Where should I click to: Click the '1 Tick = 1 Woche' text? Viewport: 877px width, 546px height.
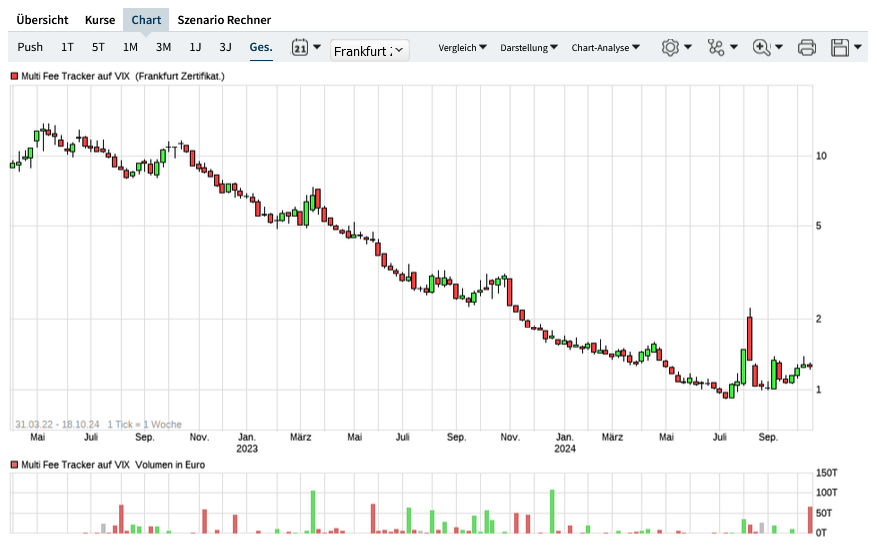[144, 425]
